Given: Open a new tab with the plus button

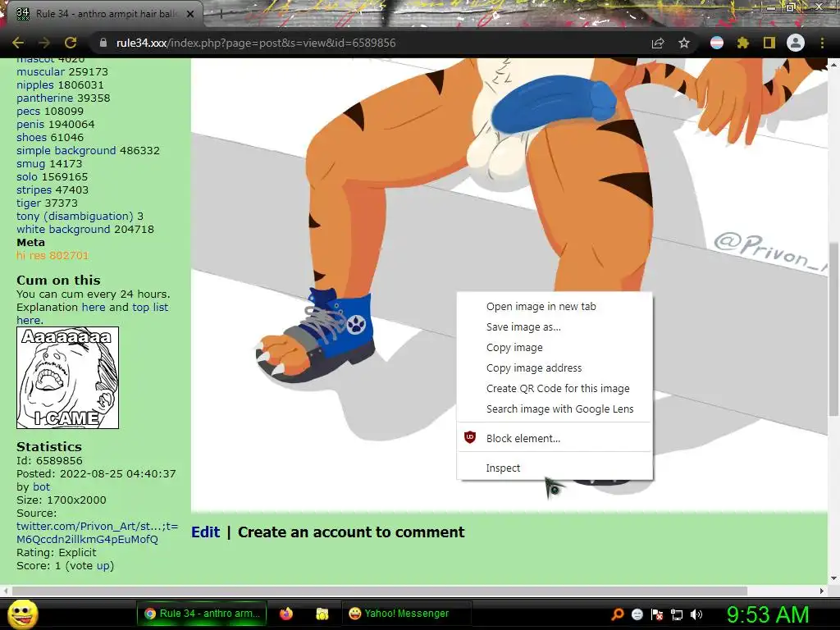Looking at the screenshot, I should (221, 15).
